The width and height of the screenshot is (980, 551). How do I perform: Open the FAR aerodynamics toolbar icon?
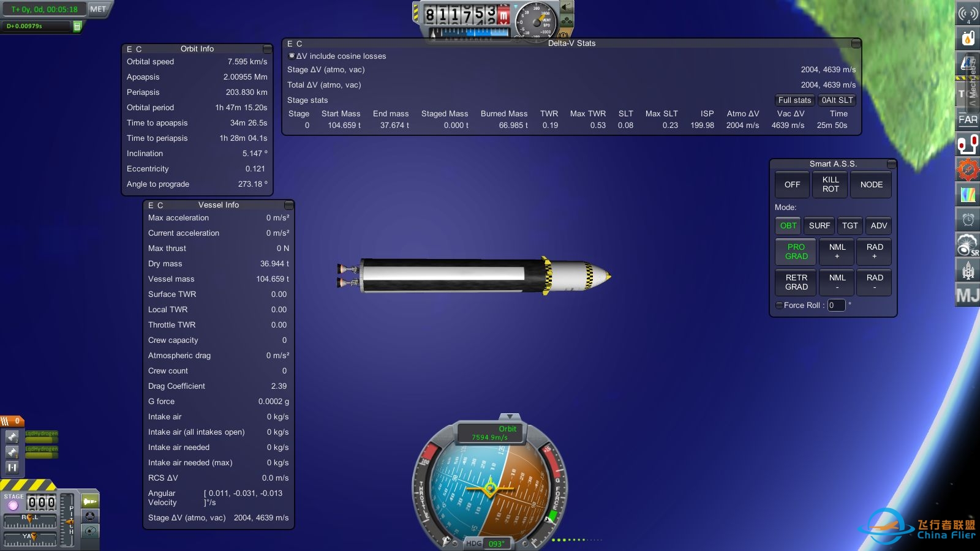coord(968,119)
